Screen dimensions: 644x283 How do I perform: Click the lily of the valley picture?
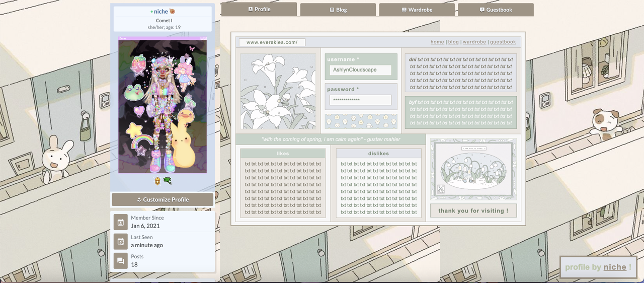473,169
